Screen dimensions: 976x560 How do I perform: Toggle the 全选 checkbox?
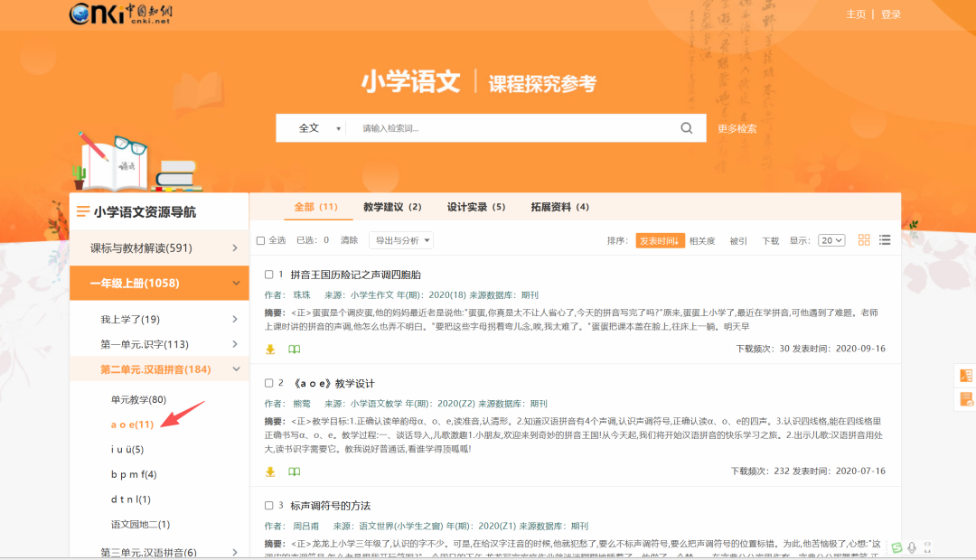point(261,241)
